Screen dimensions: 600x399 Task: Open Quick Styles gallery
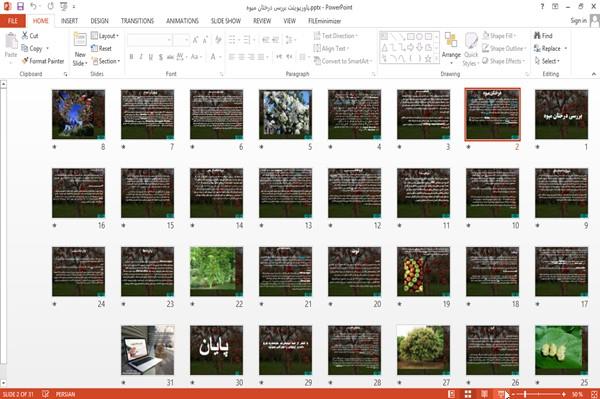(x=471, y=49)
